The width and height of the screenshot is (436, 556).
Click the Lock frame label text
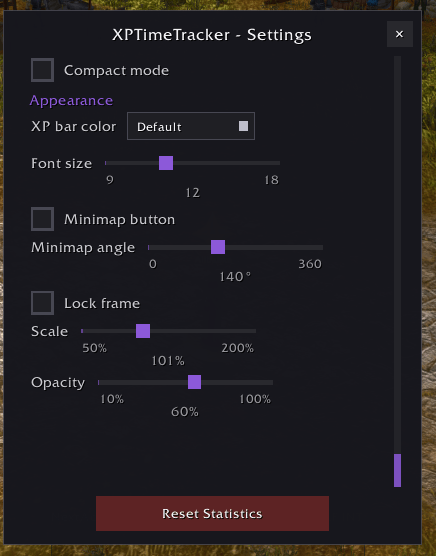(x=102, y=303)
